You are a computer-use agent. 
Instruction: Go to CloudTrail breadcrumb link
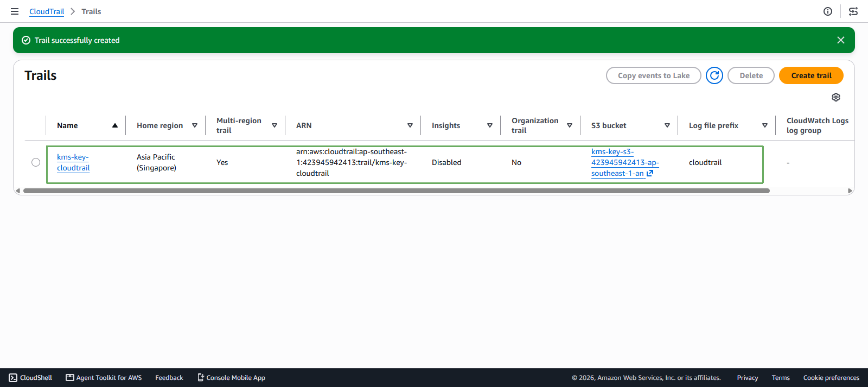[47, 11]
